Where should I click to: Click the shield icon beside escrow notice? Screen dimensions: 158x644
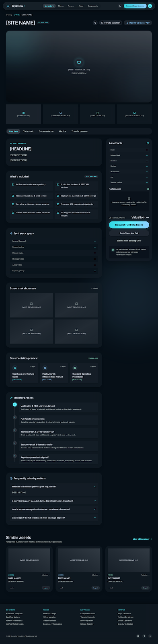tap(113, 250)
